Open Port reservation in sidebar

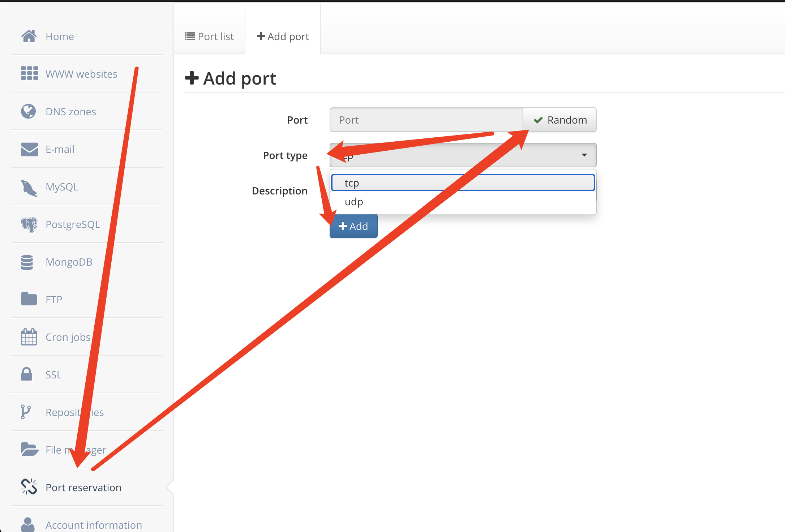coord(83,488)
